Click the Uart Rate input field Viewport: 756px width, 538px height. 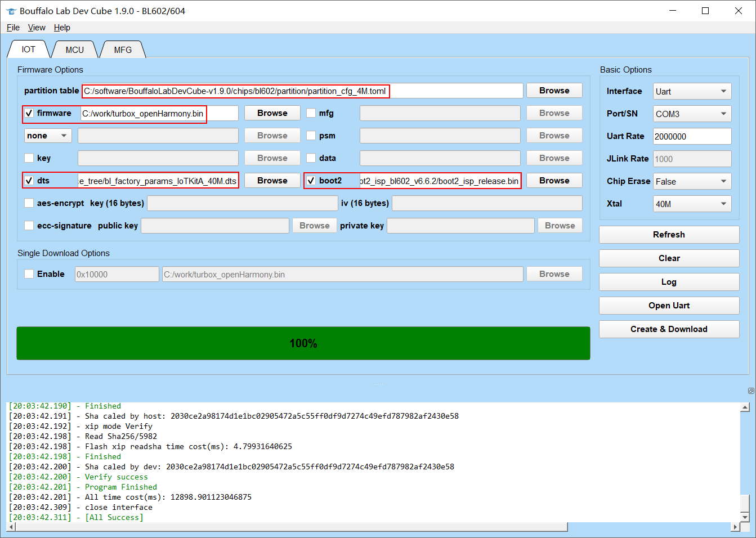[x=692, y=136]
